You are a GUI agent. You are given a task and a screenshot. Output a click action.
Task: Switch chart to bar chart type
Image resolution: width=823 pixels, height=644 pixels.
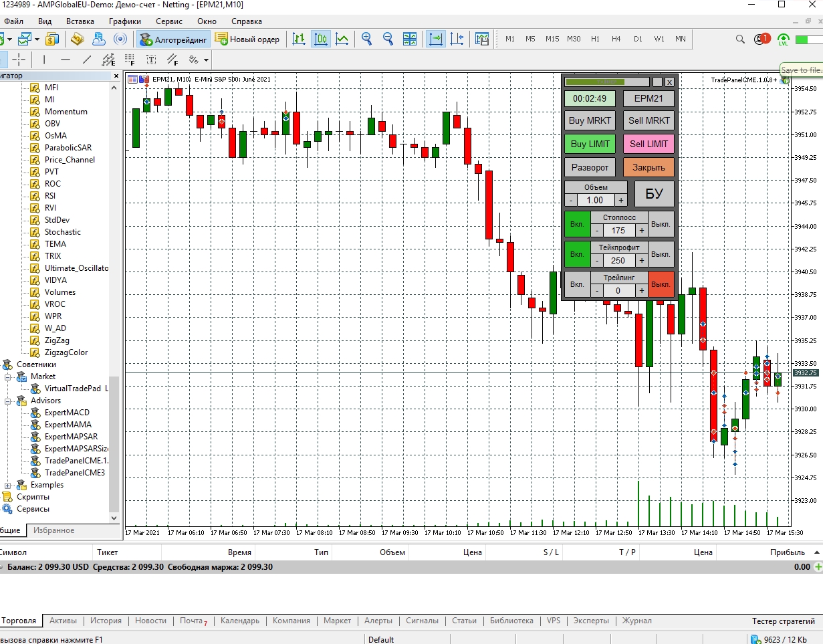pos(299,39)
